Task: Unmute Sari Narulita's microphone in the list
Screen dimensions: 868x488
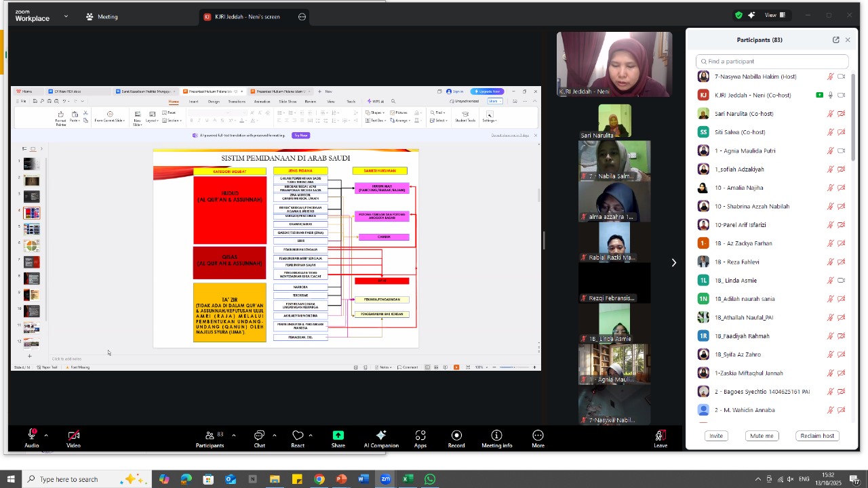Action: pyautogui.click(x=829, y=114)
